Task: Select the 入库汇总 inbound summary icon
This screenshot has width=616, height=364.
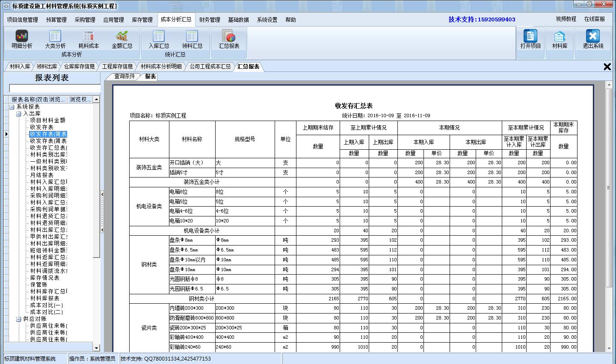Action: pos(158,41)
